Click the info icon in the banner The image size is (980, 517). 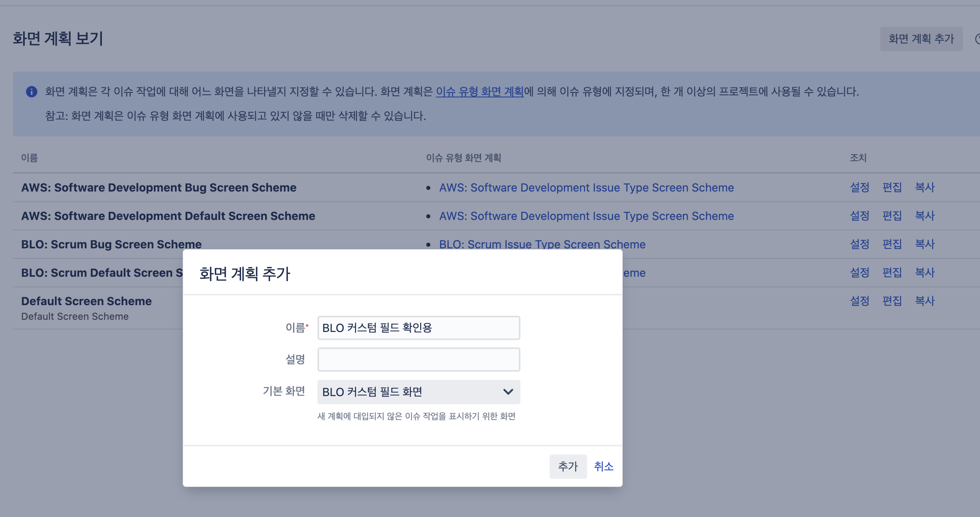32,92
